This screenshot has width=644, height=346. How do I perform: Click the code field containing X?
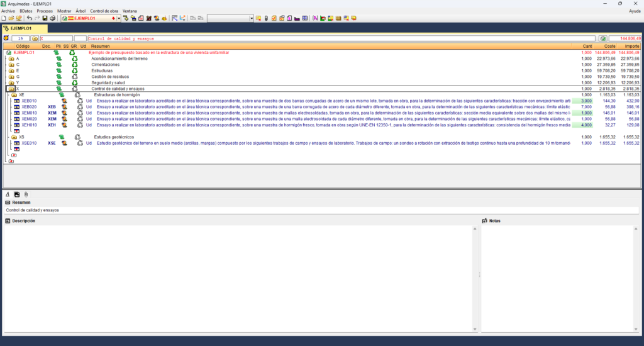[56, 38]
